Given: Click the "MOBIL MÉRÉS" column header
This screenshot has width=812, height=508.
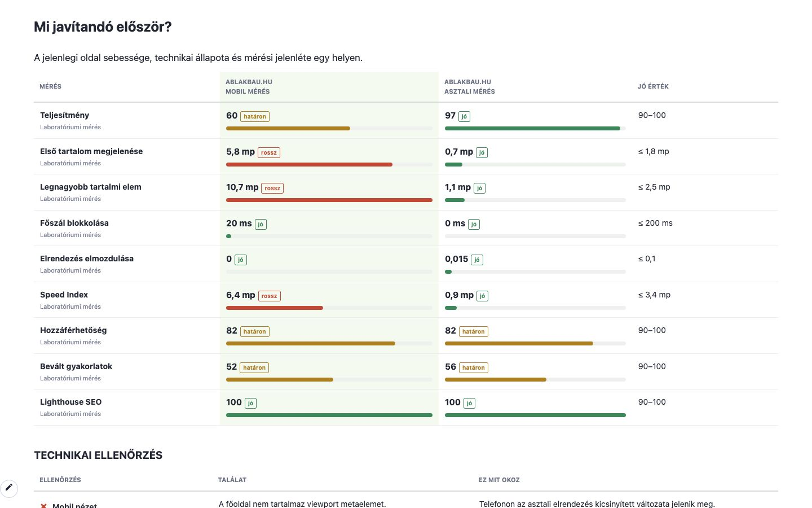Looking at the screenshot, I should [x=248, y=91].
